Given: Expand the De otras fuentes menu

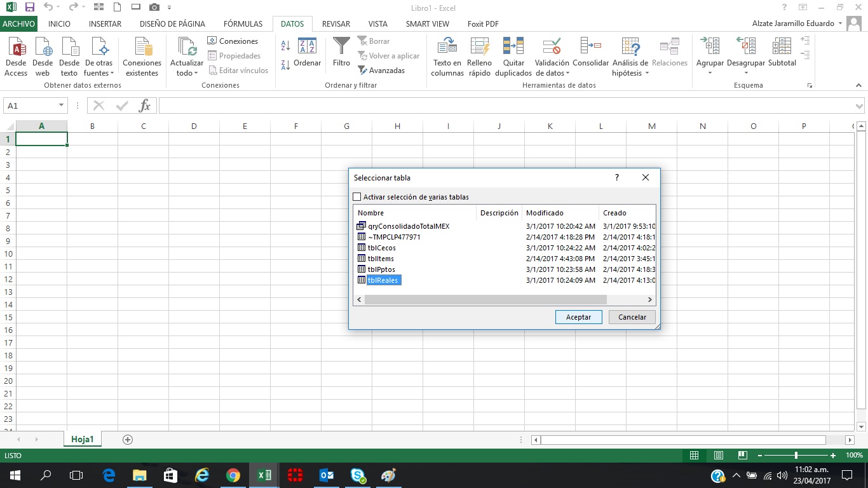Looking at the screenshot, I should pos(98,56).
